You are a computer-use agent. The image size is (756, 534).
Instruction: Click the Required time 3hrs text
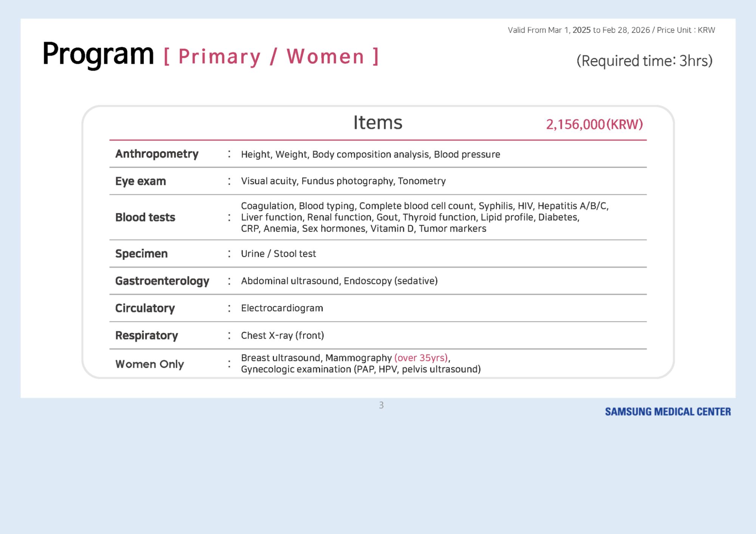[644, 61]
